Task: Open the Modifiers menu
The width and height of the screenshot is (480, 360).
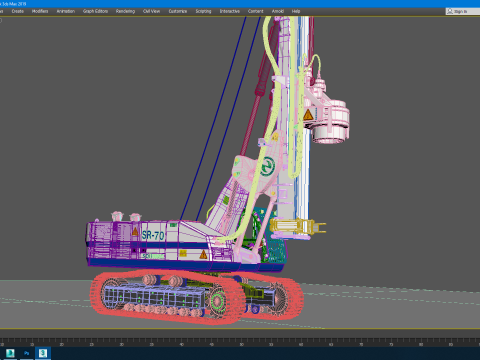Action: click(x=40, y=11)
